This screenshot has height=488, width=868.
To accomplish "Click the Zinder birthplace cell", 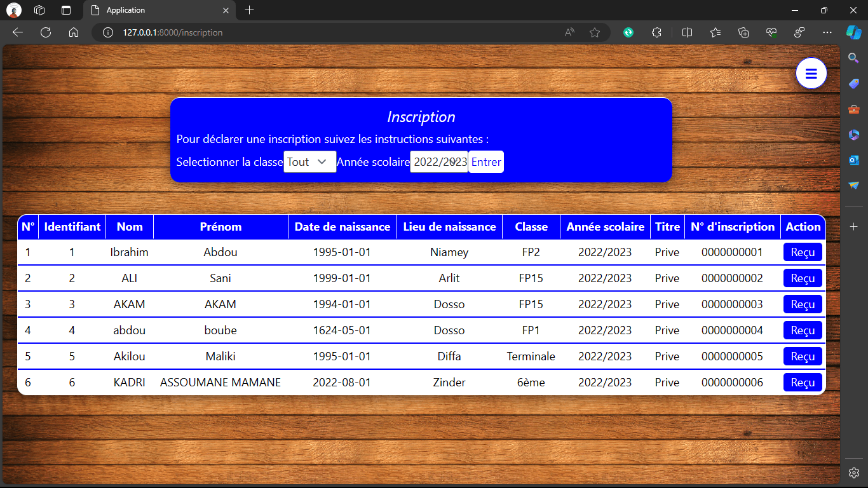I will 449,383.
